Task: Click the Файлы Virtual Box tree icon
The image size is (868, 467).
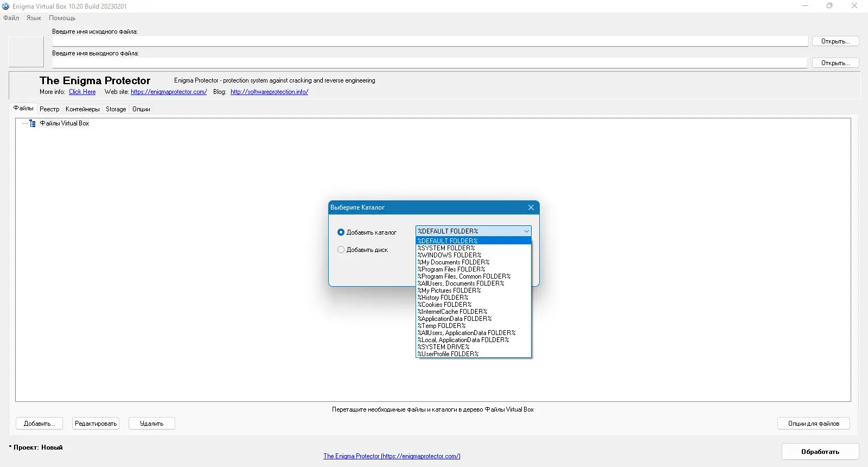Action: (x=33, y=123)
